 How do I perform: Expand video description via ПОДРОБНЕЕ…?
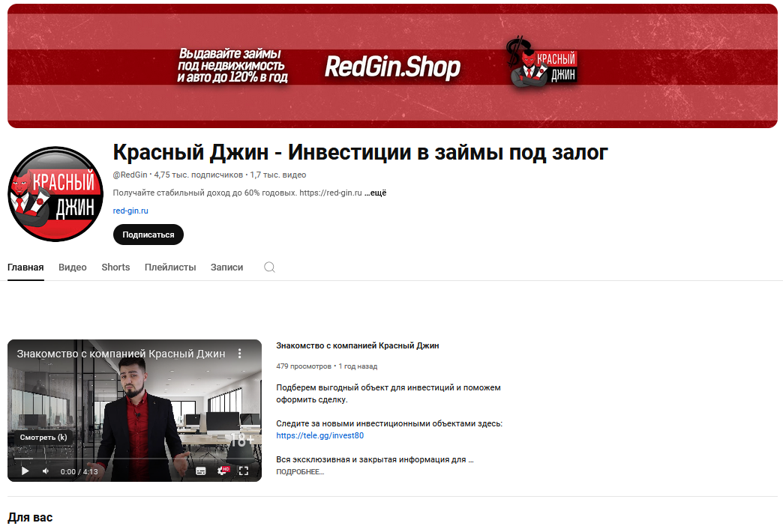(x=300, y=471)
